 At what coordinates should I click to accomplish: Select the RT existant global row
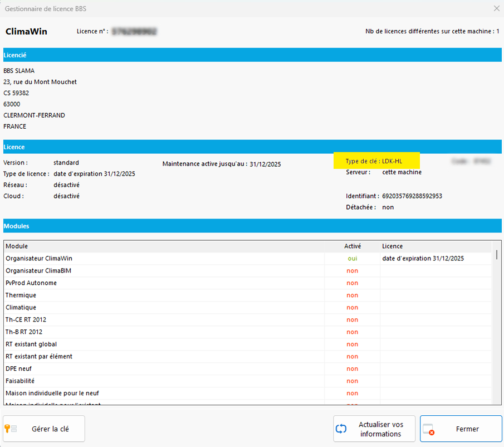pos(247,344)
